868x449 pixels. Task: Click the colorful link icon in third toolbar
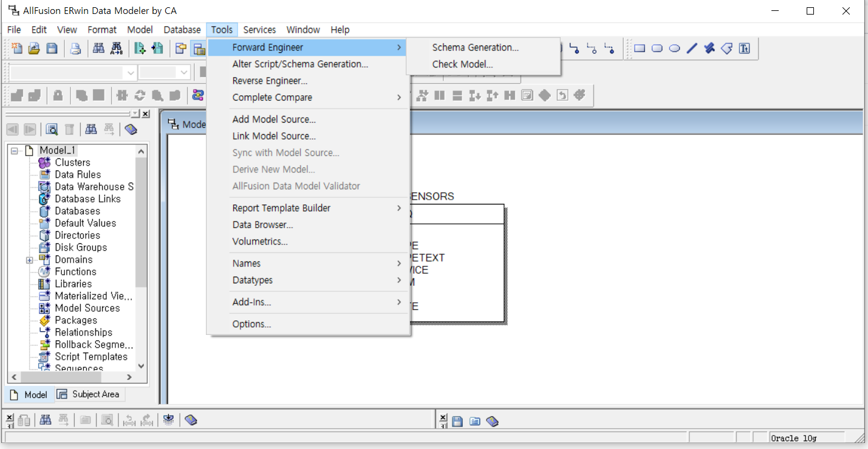[198, 95]
